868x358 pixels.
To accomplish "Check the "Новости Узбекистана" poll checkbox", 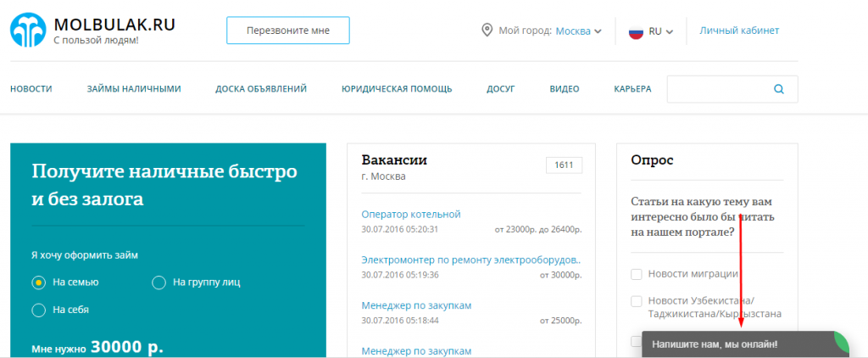I will pos(637,301).
